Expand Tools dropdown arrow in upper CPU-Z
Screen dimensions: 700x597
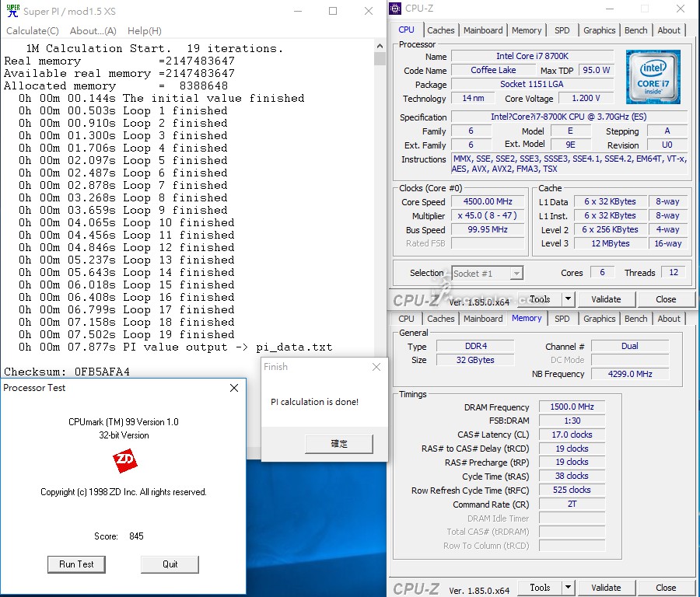[x=568, y=299]
